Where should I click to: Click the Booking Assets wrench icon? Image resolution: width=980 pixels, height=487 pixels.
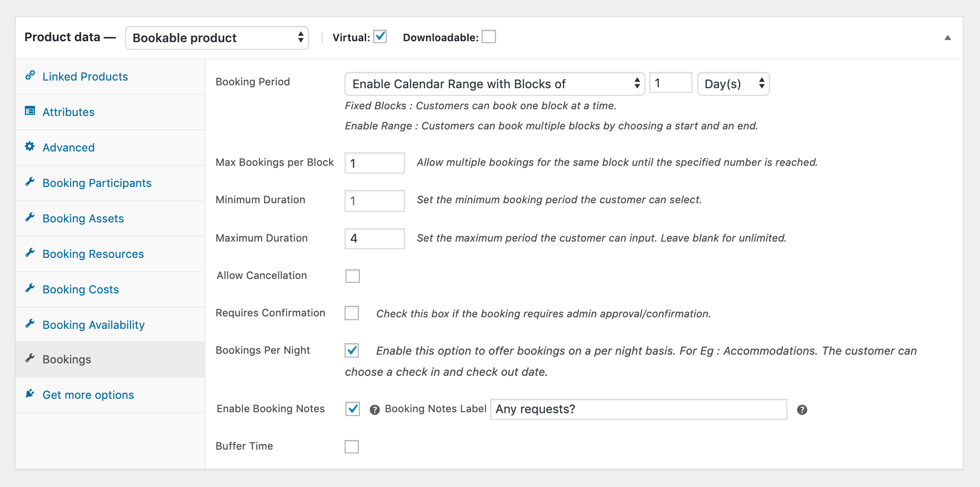pyautogui.click(x=30, y=217)
